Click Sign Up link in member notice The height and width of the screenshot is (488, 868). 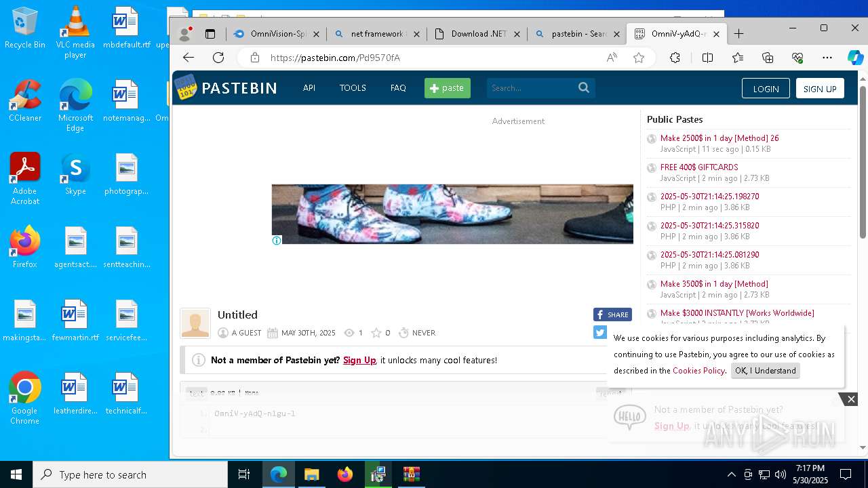tap(359, 360)
